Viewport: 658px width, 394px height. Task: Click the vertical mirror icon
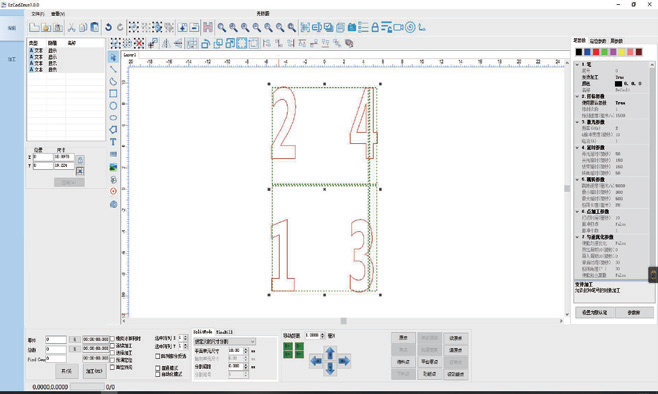(178, 43)
